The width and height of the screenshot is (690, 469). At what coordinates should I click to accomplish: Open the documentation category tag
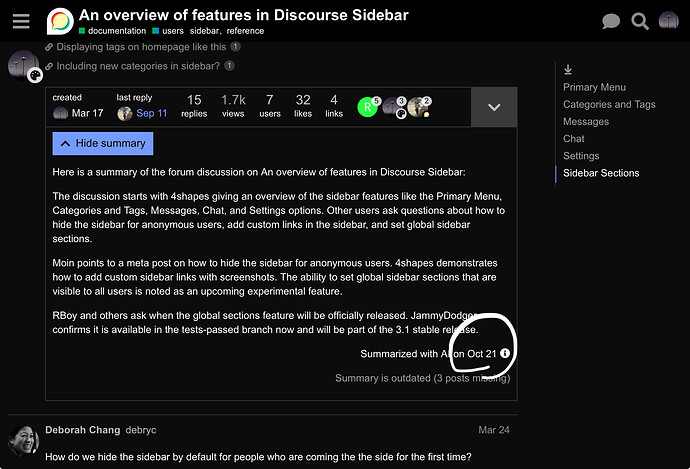[x=113, y=31]
